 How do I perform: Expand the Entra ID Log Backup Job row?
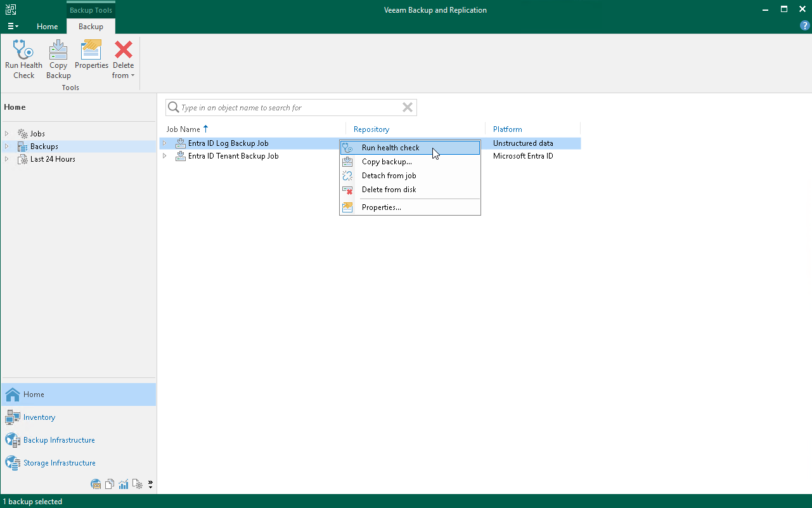coord(164,143)
